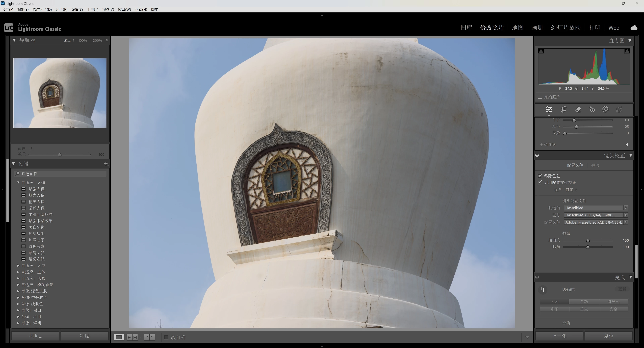Image resolution: width=644 pixels, height=348 pixels.
Task: Toggle 启用配置文件校正 checkbox
Action: 540,182
